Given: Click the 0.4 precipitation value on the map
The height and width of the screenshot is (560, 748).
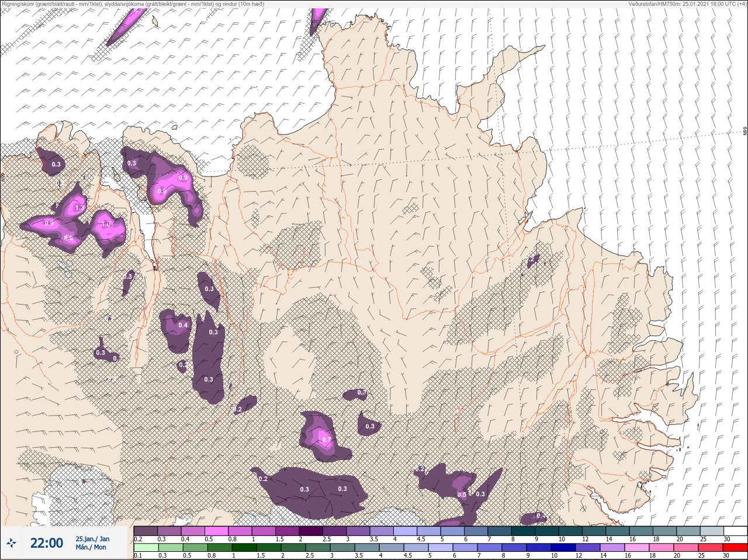Looking at the screenshot, I should [183, 325].
